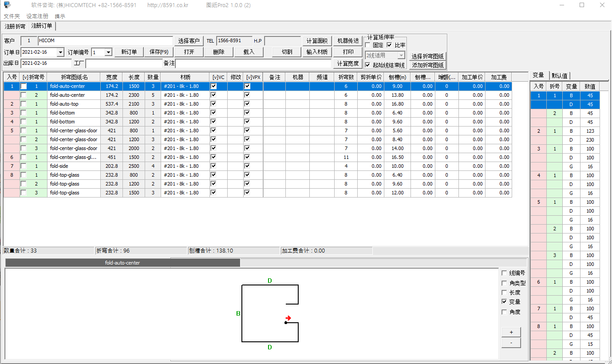
Task: Expand the 订单编号 order number dropdown
Action: 108,52
